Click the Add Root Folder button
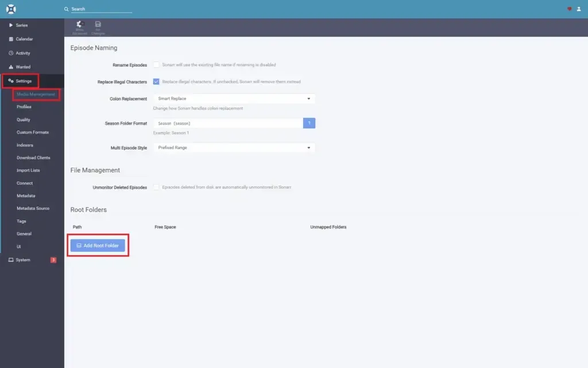This screenshot has width=588, height=368. point(98,245)
